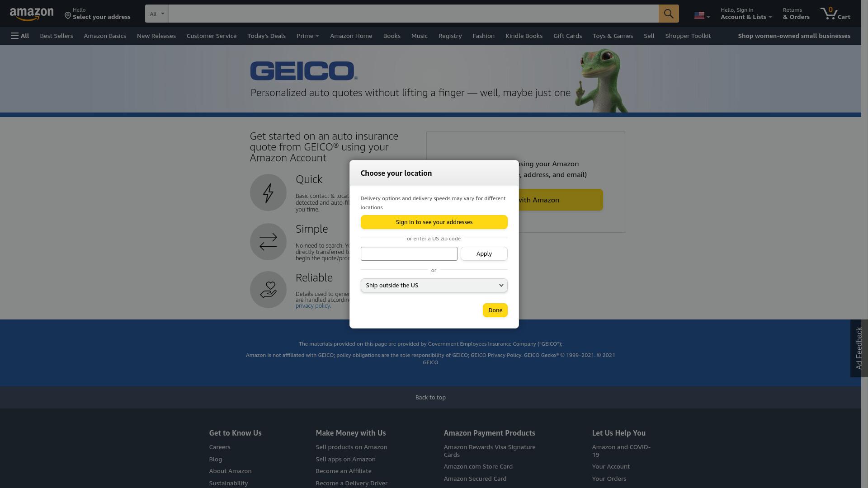Open Sell in navigation bar
868x488 pixels.
click(x=649, y=36)
